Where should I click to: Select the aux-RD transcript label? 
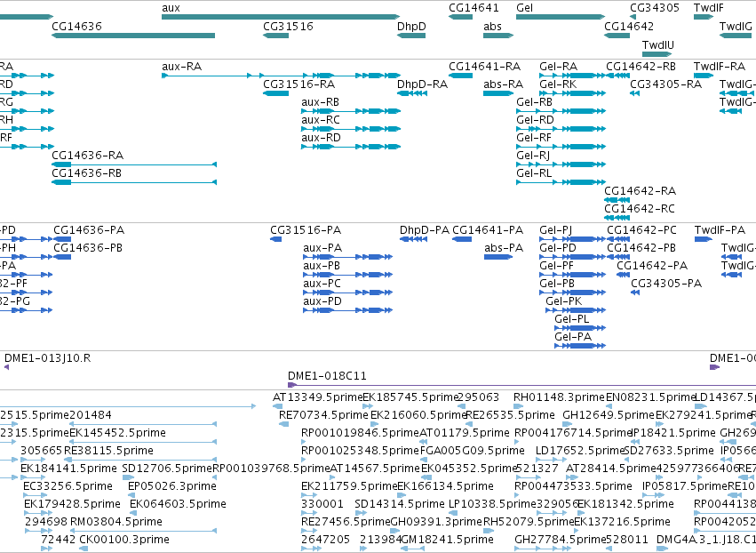tap(321, 138)
